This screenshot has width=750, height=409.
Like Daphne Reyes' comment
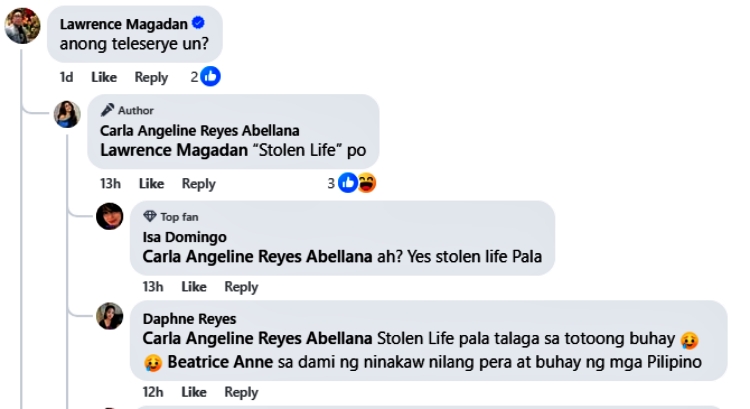coord(194,392)
